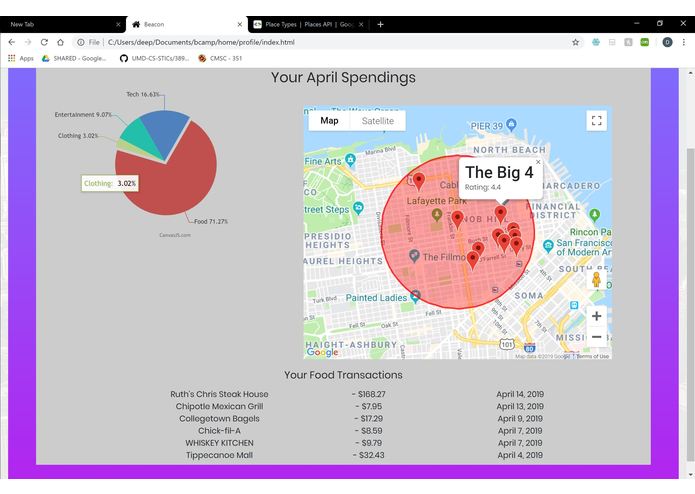Viewport: 695px width, 494px height.
Task: Open browser home page icon
Action: point(60,42)
